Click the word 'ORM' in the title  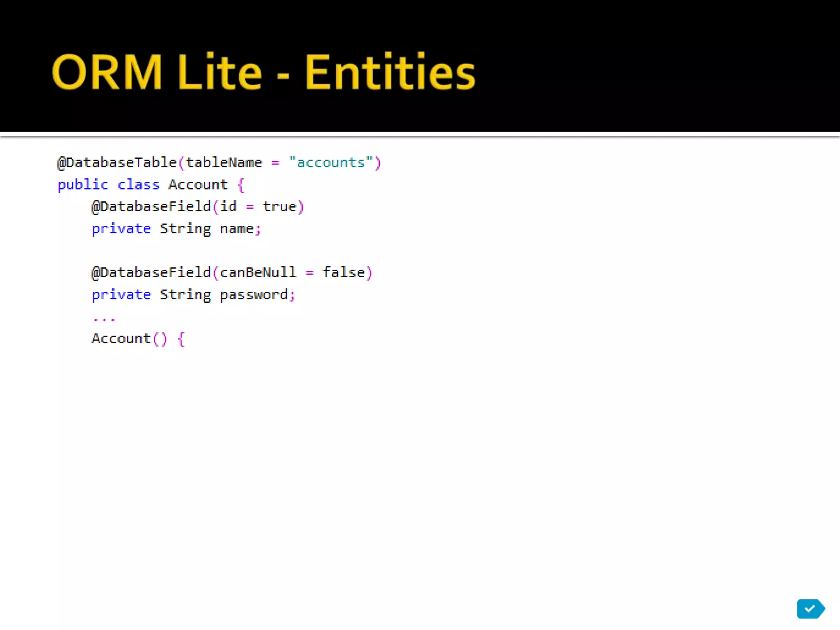tap(107, 72)
